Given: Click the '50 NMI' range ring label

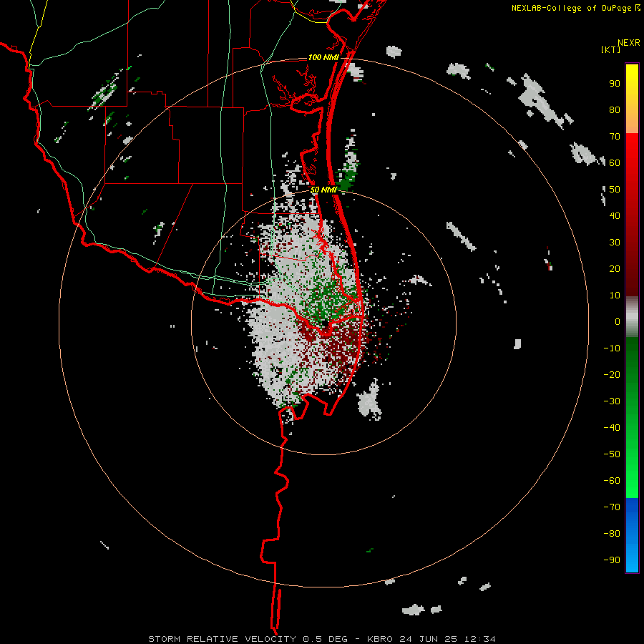Looking at the screenshot, I should [x=323, y=190].
